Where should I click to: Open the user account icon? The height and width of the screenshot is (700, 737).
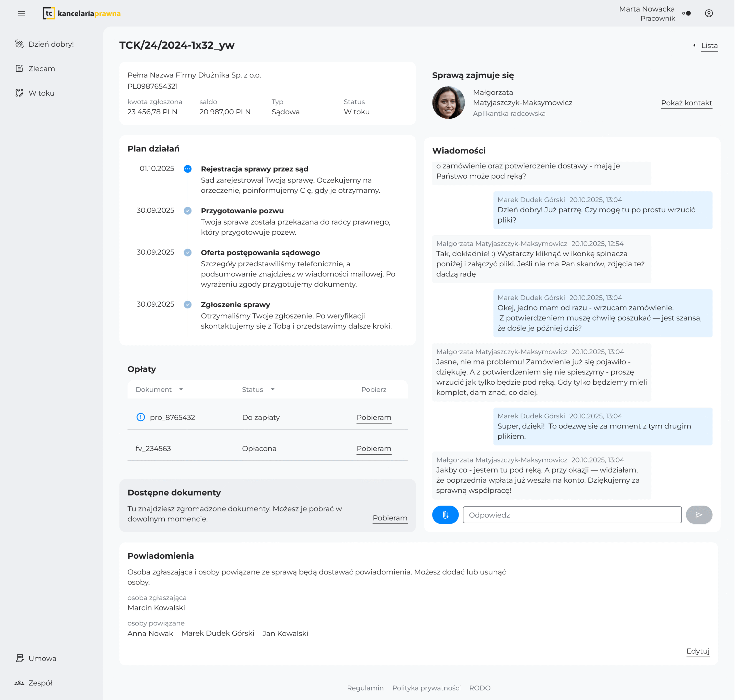[x=709, y=14]
